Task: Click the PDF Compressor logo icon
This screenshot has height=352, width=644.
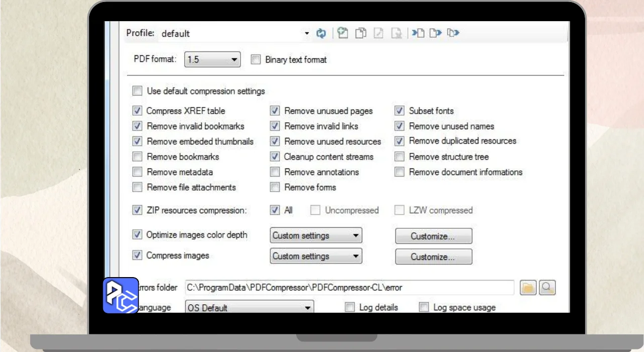Action: pos(121,296)
